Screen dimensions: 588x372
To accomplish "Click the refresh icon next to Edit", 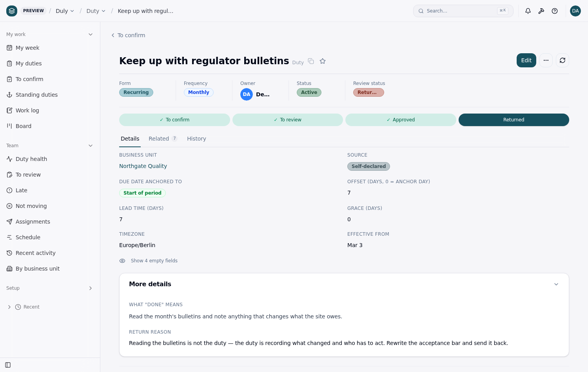I will coord(563,60).
